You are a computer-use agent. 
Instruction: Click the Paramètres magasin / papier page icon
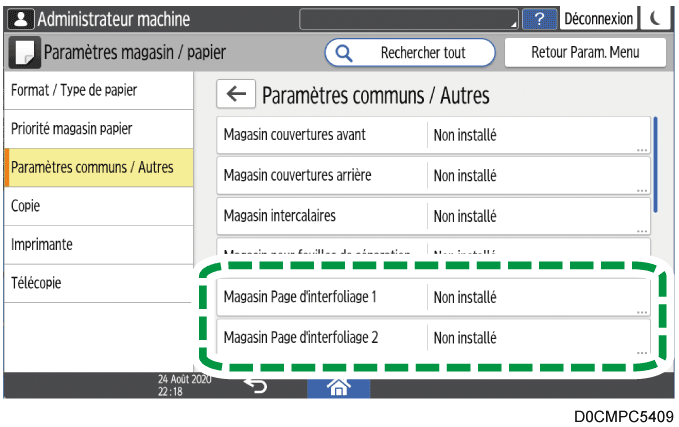tap(25, 52)
